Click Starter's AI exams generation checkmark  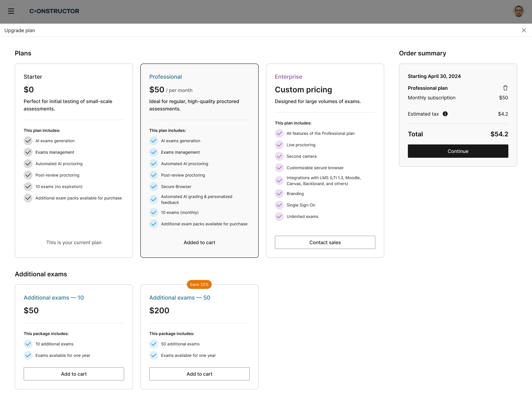(x=28, y=141)
